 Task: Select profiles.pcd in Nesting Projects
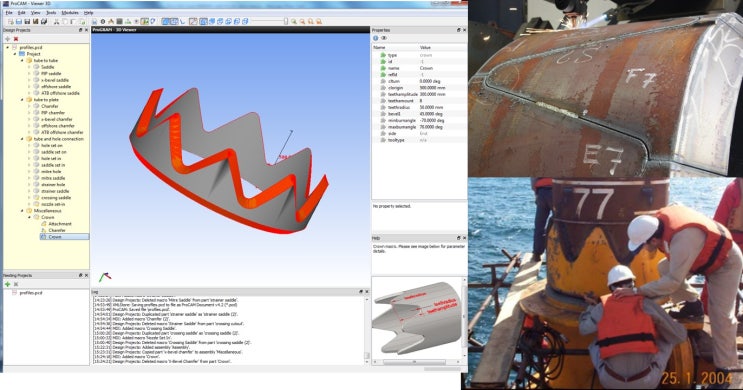pos(31,293)
